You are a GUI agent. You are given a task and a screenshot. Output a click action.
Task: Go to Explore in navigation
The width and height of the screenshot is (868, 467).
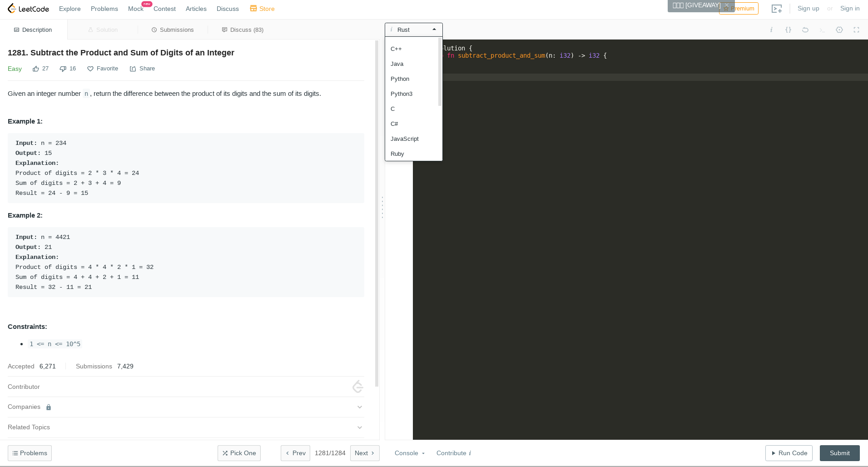point(70,9)
